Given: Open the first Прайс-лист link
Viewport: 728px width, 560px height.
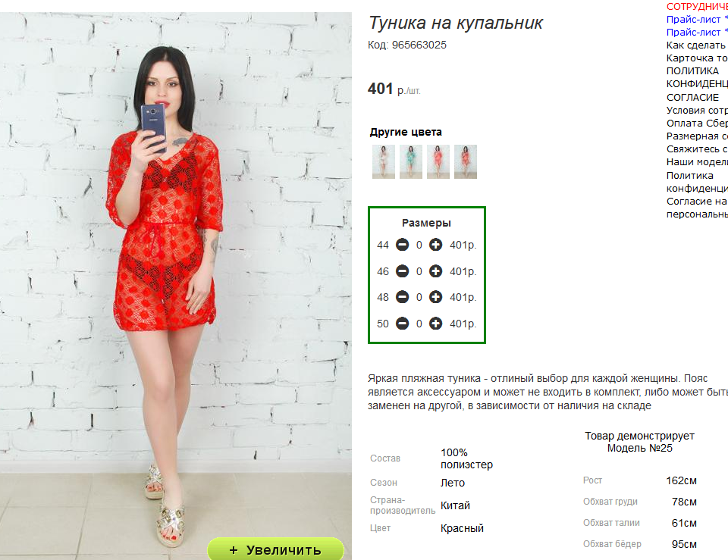Looking at the screenshot, I should click(697, 20).
